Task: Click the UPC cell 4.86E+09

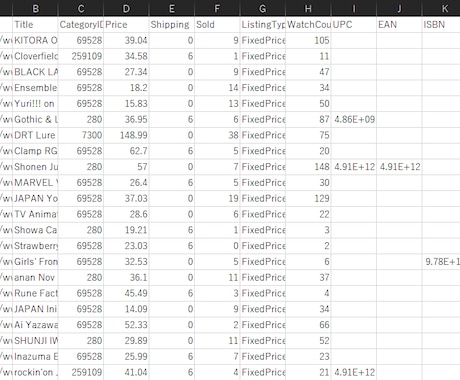Action: click(x=354, y=119)
